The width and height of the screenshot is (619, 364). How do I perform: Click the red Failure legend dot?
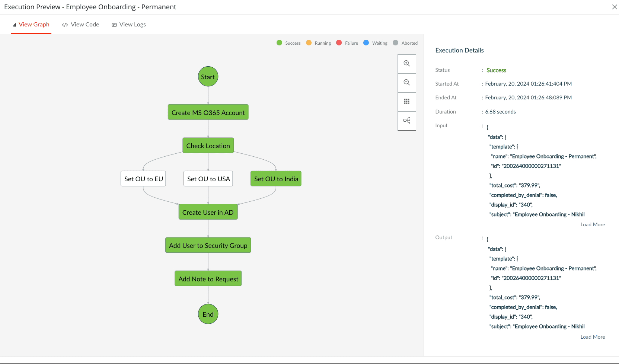point(338,43)
